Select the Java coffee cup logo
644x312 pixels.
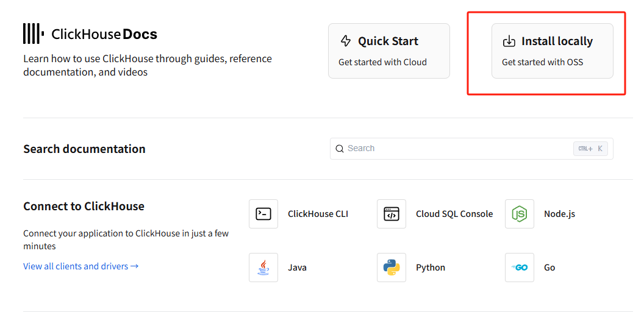pos(263,268)
